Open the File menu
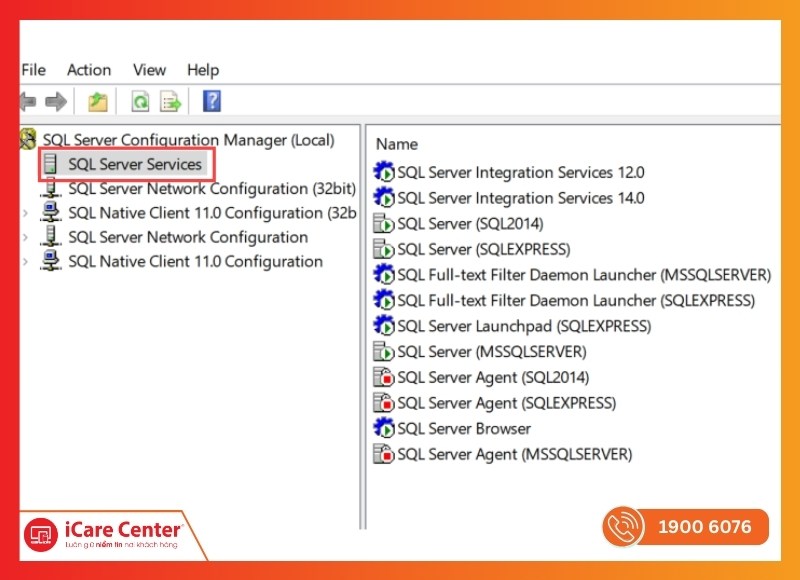The image size is (800, 580). pyautogui.click(x=34, y=70)
